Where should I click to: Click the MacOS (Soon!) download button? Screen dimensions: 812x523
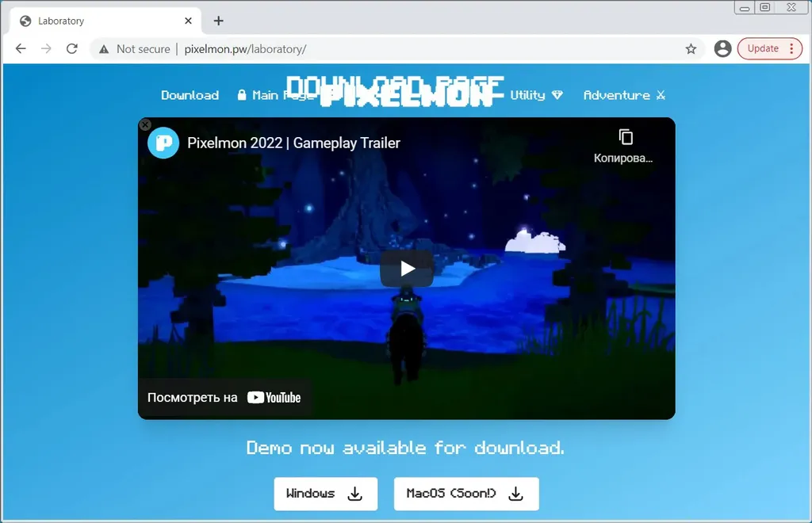tap(466, 494)
